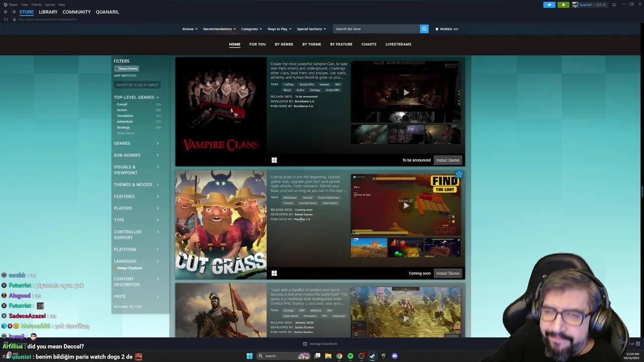Switch to the LIBRARY tab
The width and height of the screenshot is (644, 362).
pos(48,12)
